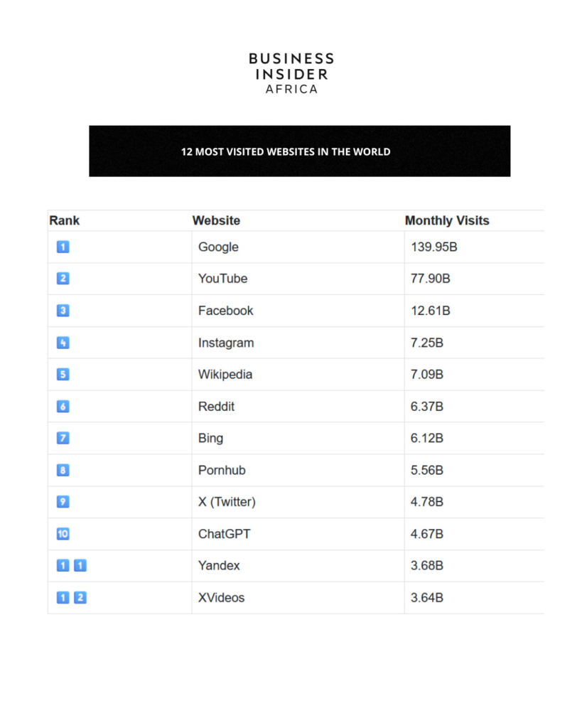Screen dimensions: 582x728
Task: Click the Wikipedia entry in the table
Action: [x=225, y=375]
